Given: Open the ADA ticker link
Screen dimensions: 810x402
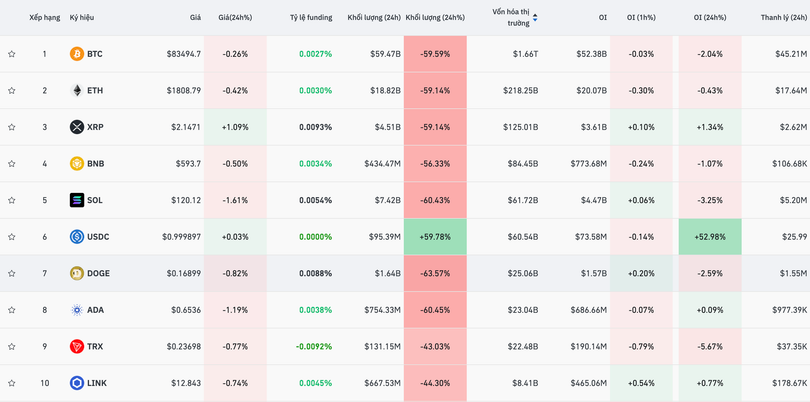Looking at the screenshot, I should pos(95,310).
